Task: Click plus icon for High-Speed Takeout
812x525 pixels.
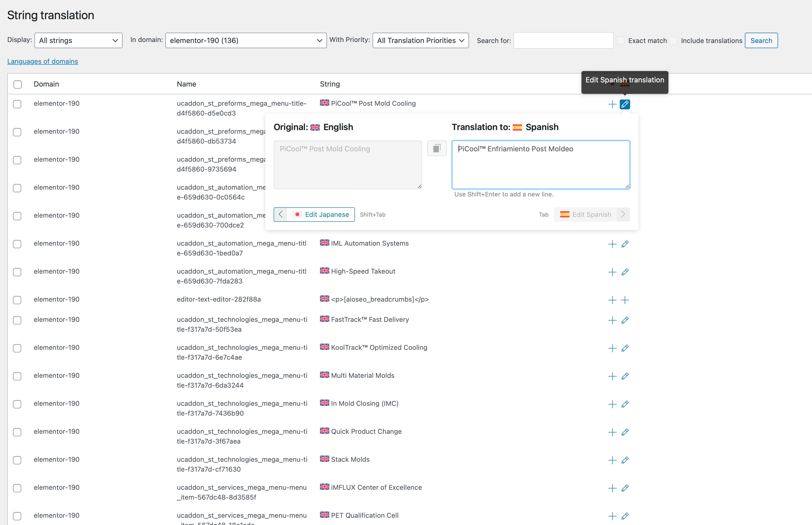Action: pos(612,272)
